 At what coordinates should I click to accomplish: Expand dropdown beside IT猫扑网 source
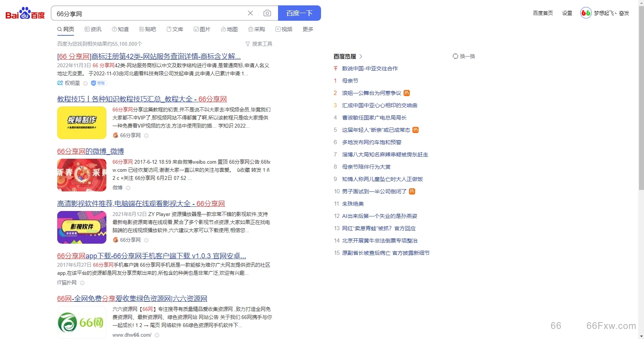[82, 283]
